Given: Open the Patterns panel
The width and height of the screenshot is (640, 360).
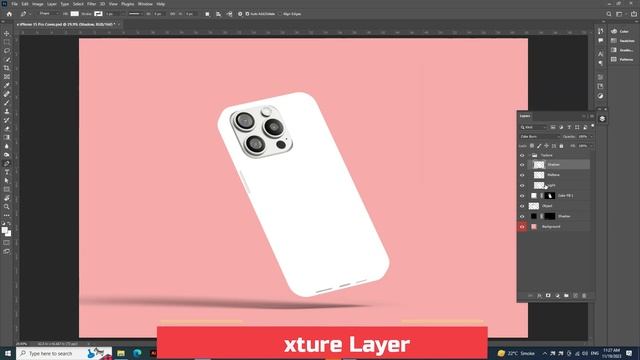Looking at the screenshot, I should [623, 60].
